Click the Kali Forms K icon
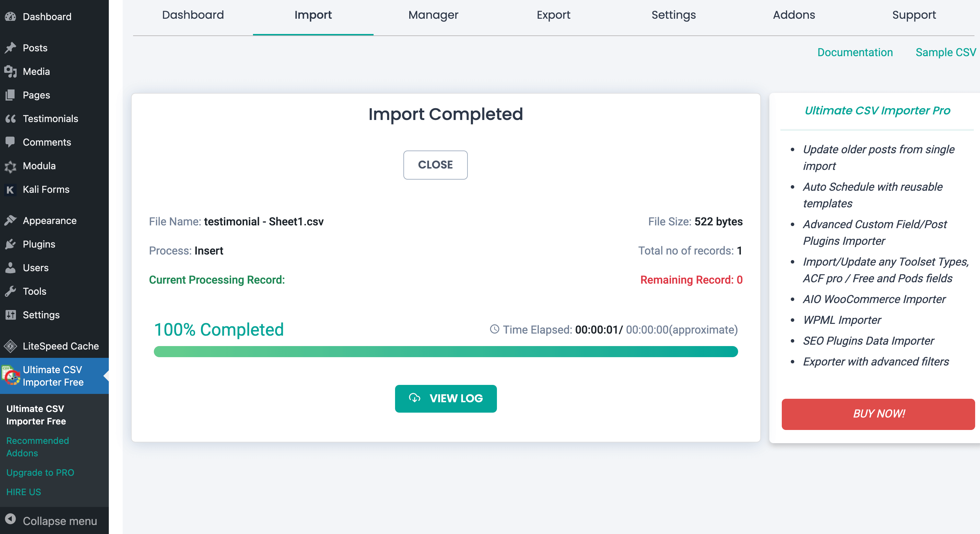 [11, 190]
